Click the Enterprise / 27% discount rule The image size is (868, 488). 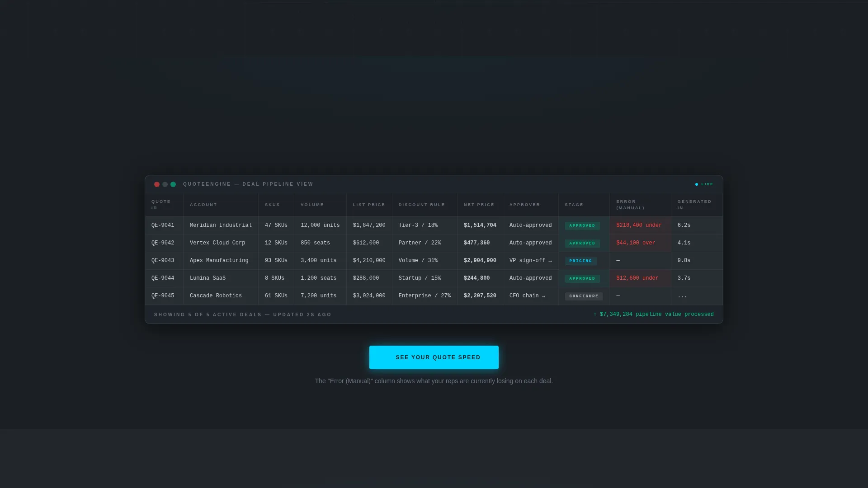click(425, 296)
